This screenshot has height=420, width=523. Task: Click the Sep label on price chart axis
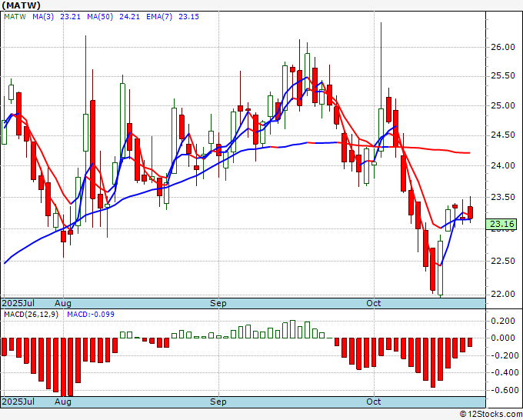(x=218, y=303)
